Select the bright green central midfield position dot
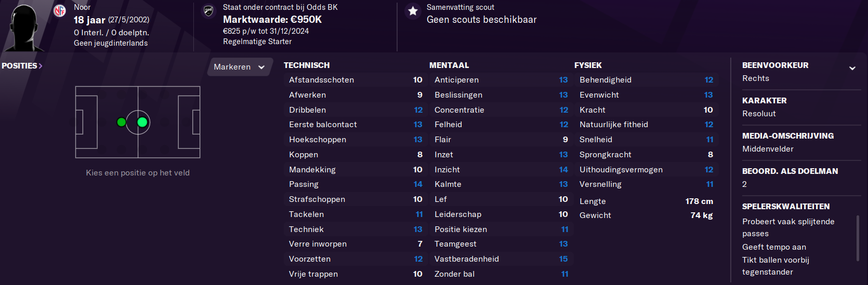This screenshot has width=868, height=285. (142, 123)
